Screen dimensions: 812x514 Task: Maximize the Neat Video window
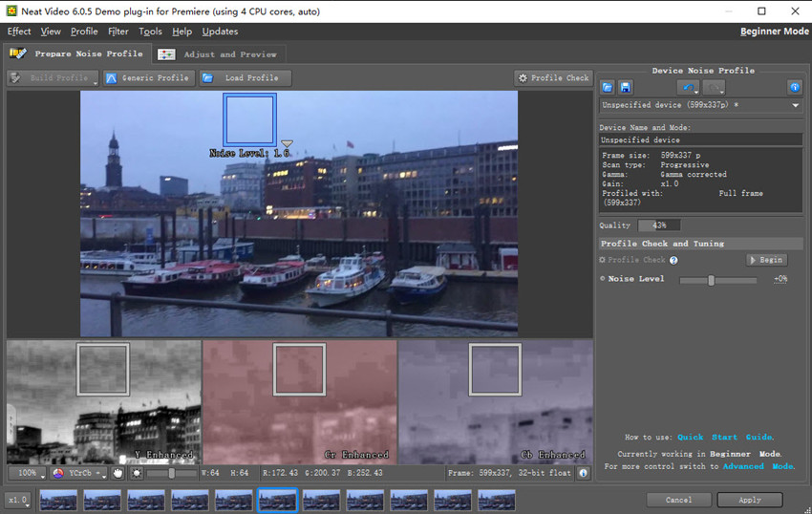click(761, 11)
